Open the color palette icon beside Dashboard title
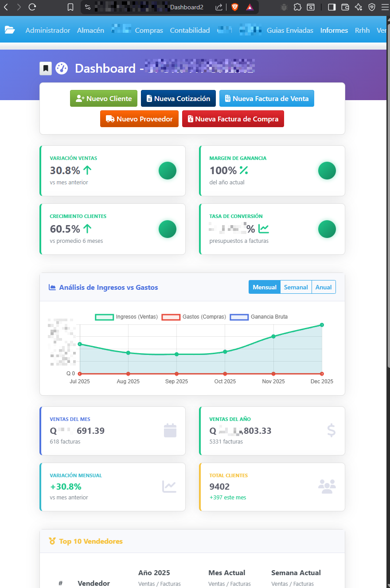 point(62,68)
